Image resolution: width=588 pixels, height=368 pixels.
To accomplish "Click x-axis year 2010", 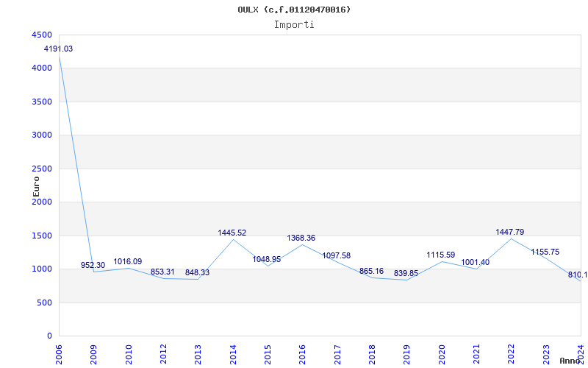I will click(x=128, y=355).
